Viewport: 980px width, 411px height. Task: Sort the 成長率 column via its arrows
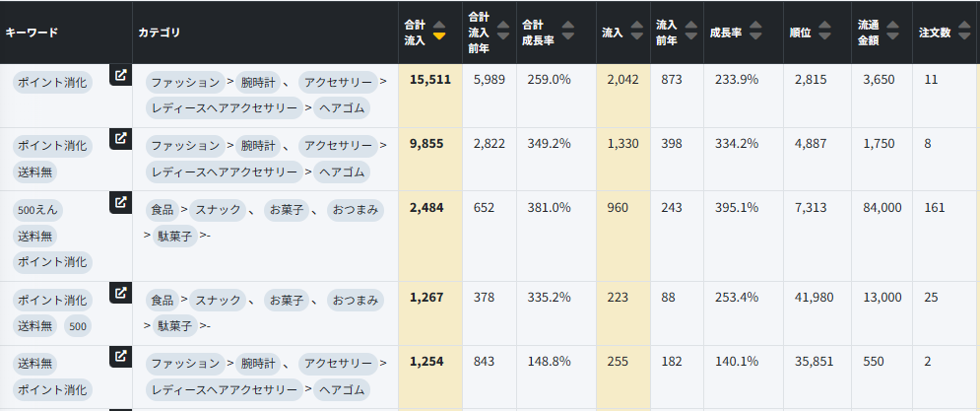(x=757, y=33)
